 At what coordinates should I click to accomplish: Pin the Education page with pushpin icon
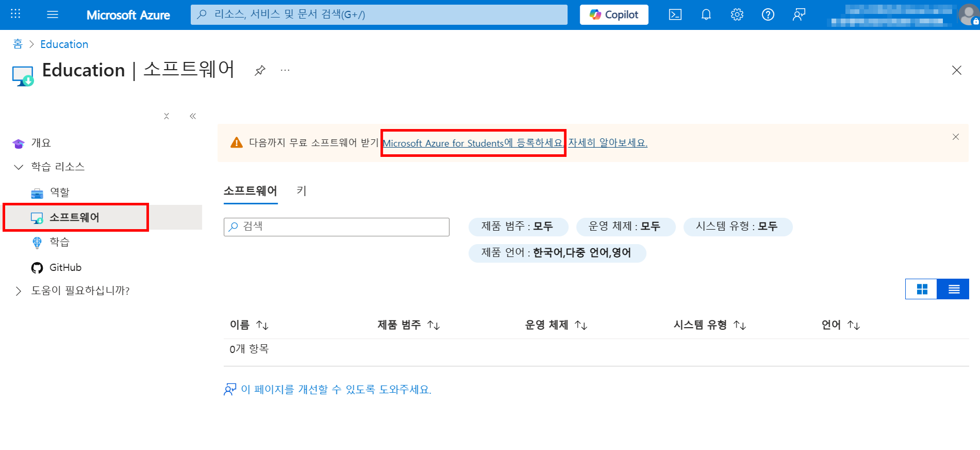point(260,70)
